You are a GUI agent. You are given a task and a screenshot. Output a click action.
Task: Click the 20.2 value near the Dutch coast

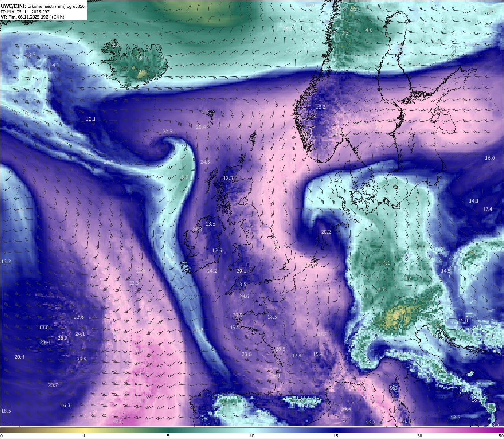point(326,232)
